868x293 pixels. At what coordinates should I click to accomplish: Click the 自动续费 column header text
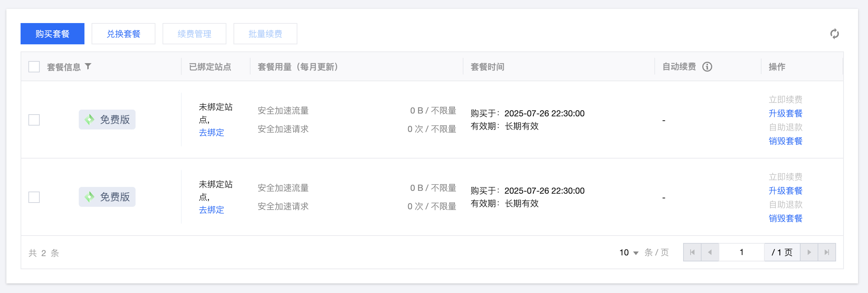click(x=679, y=67)
